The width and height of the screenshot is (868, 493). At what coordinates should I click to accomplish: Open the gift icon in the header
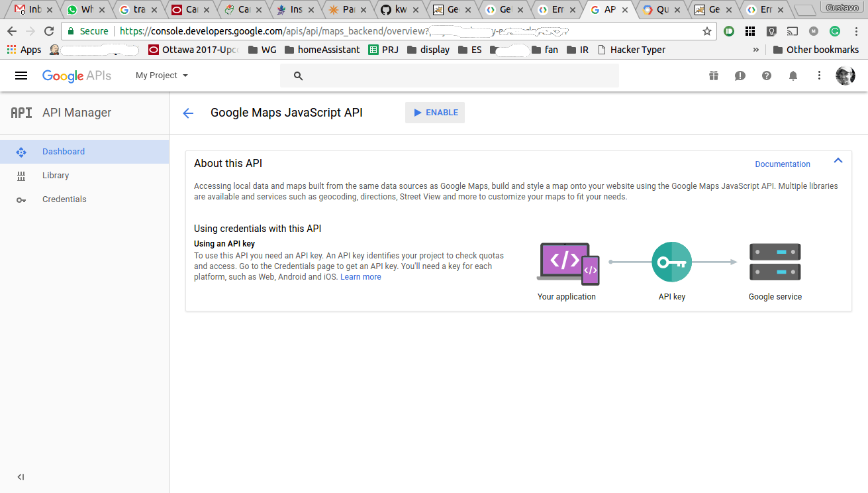point(714,76)
